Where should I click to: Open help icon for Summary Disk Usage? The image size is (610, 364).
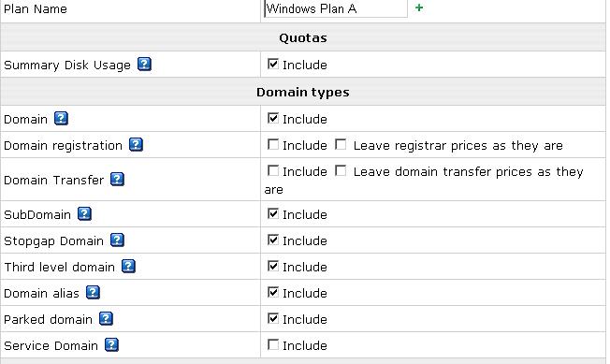[x=144, y=65]
